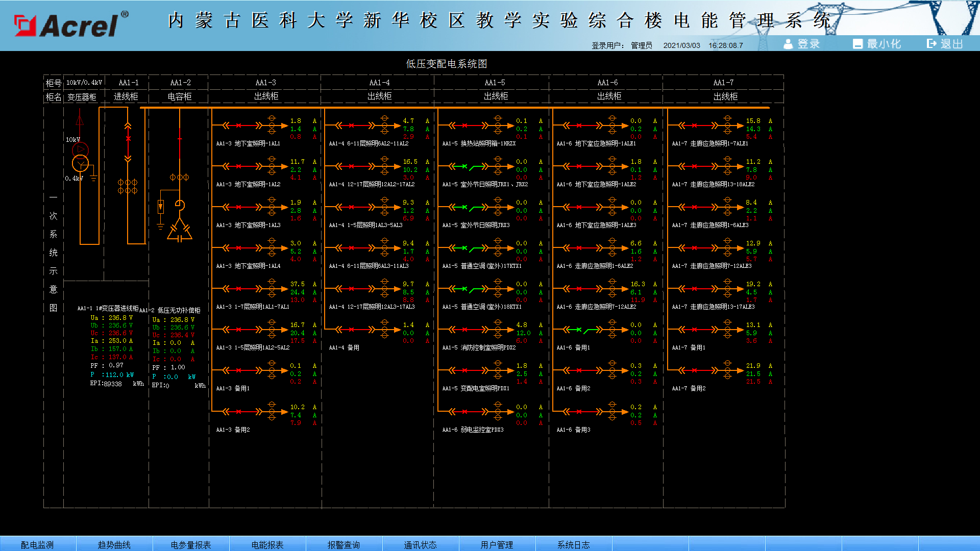Open the 报警查询 page
Screen dimensions: 980x551
(344, 544)
